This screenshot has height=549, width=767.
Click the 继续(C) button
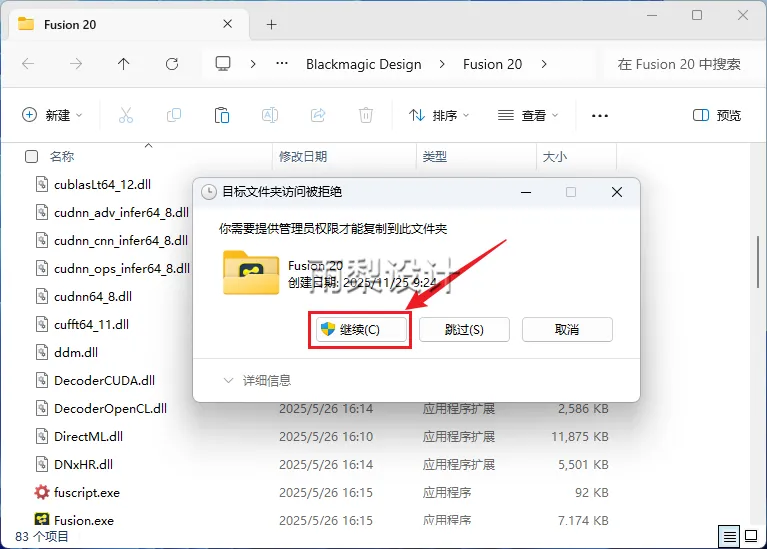pyautogui.click(x=360, y=330)
